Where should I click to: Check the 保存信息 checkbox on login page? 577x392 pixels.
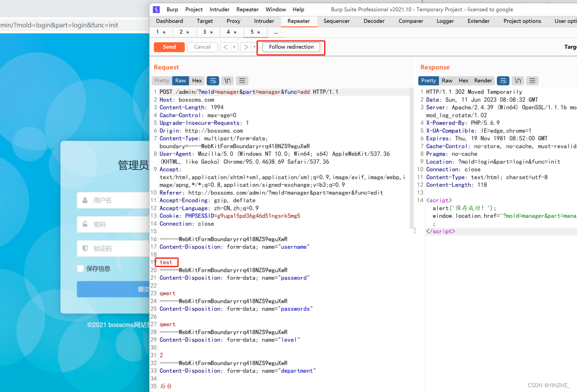click(x=80, y=268)
